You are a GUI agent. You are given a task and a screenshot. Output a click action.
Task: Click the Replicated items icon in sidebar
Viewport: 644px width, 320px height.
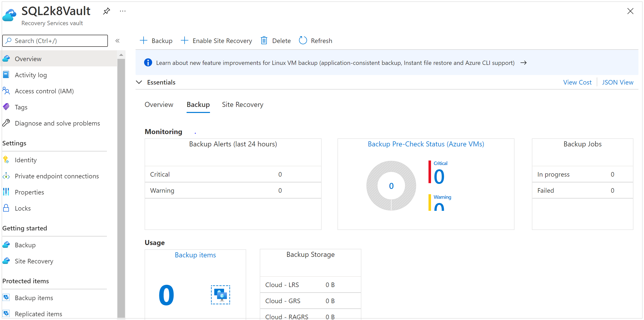[7, 313]
